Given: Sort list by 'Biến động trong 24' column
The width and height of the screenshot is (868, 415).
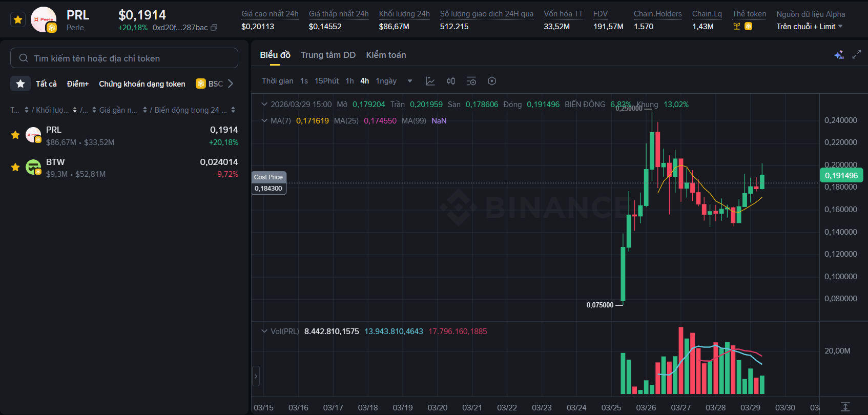Looking at the screenshot, I should point(195,110).
